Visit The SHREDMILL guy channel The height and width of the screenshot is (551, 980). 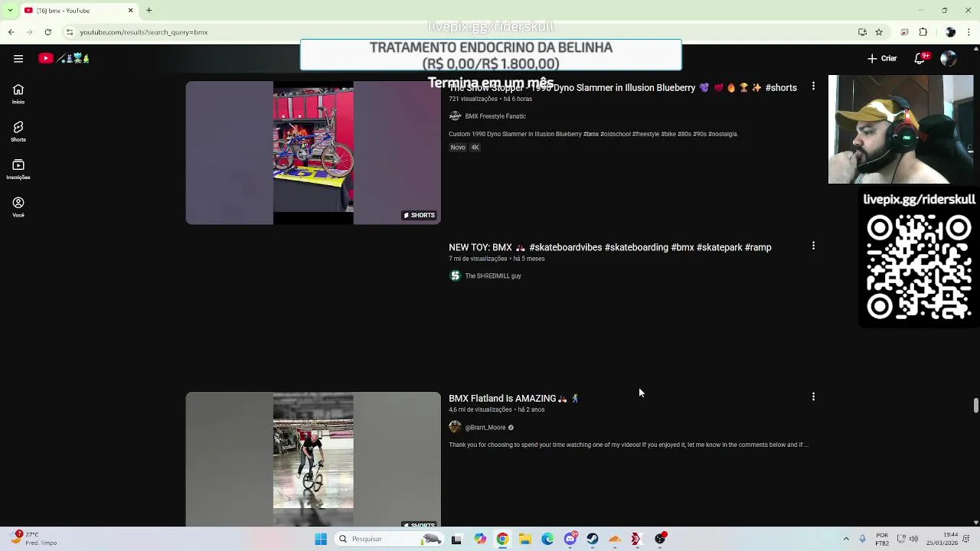[493, 276]
